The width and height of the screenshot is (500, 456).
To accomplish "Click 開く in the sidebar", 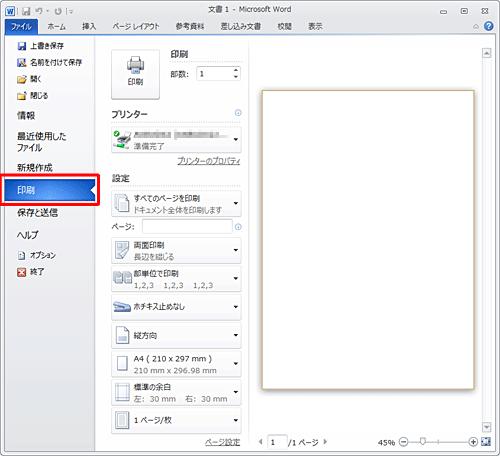I will tap(29, 79).
